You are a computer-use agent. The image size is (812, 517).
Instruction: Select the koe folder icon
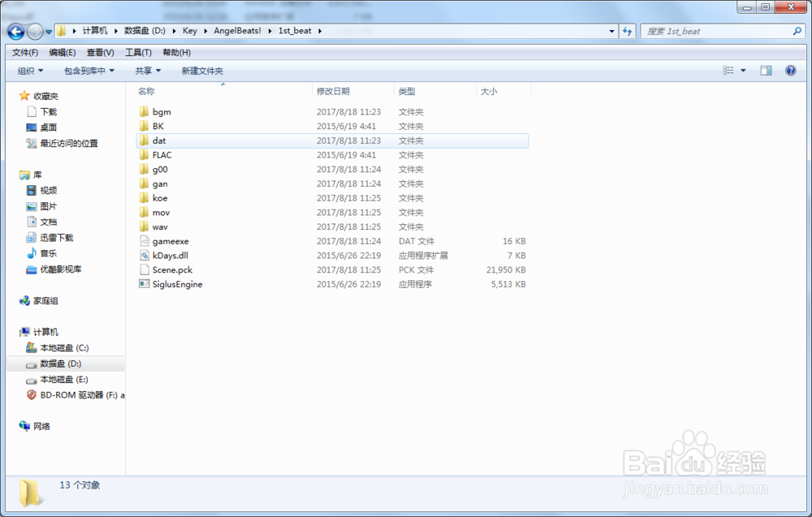144,198
